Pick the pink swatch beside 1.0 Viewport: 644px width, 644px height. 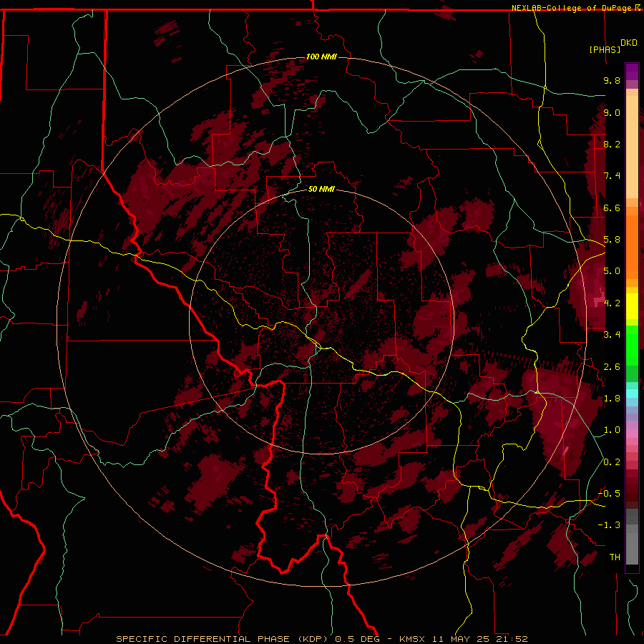click(632, 434)
